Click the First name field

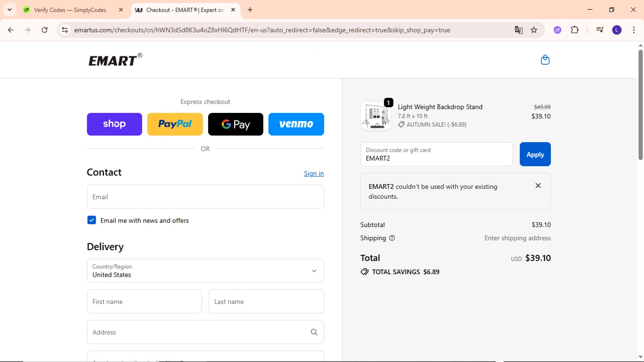click(x=144, y=301)
